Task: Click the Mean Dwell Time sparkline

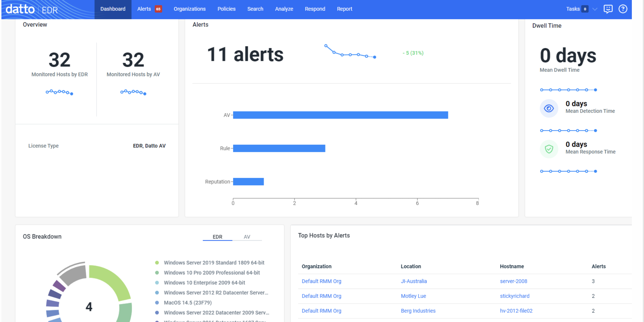Action: pos(569,90)
